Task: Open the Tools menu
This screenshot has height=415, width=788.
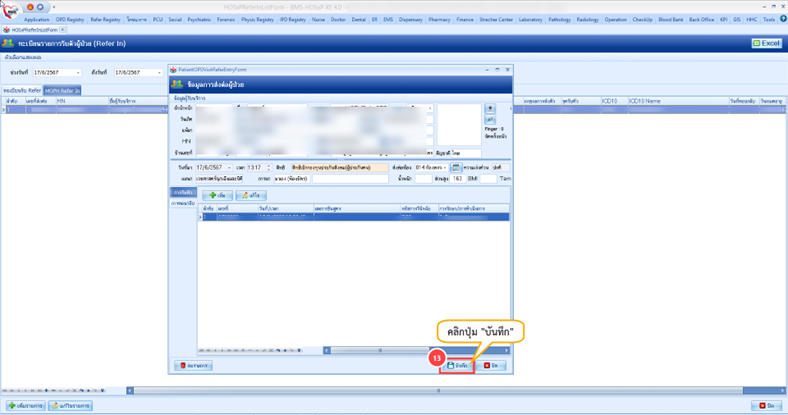Action: pos(769,20)
